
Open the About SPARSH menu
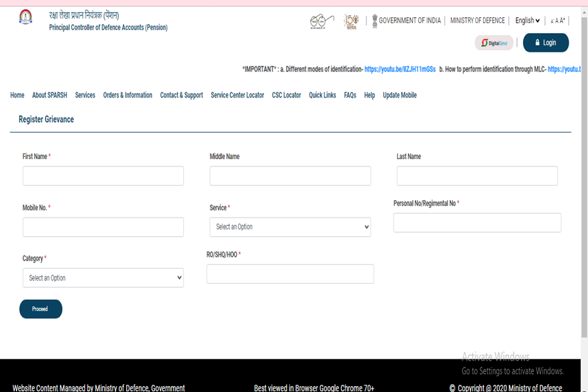click(50, 96)
